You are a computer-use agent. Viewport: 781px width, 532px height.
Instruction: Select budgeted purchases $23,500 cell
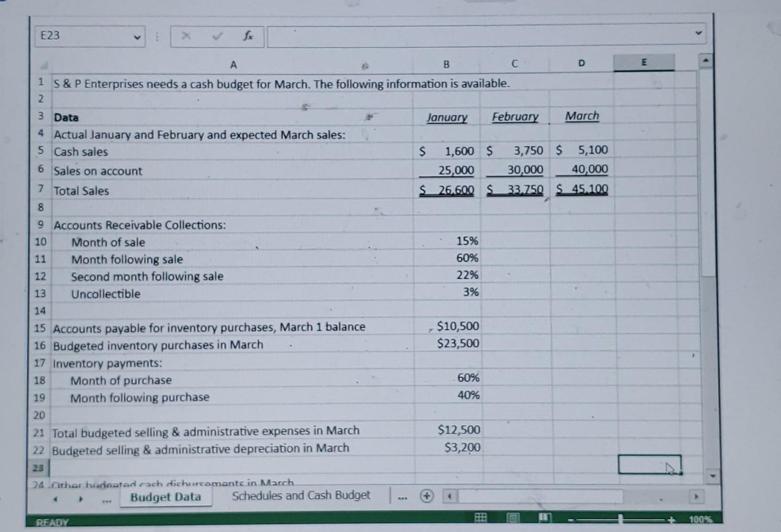coord(447,343)
